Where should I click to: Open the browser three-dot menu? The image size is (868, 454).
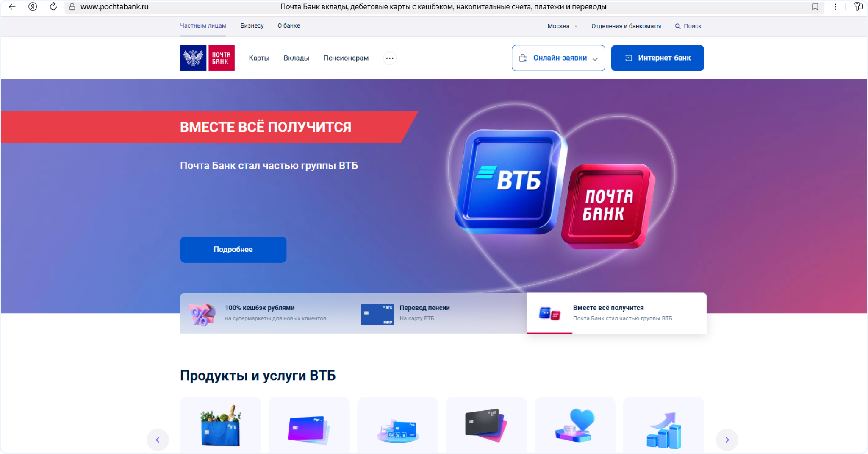(835, 7)
